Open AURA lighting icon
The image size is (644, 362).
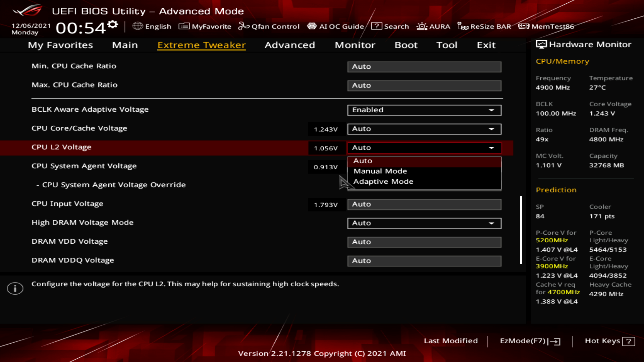(422, 26)
